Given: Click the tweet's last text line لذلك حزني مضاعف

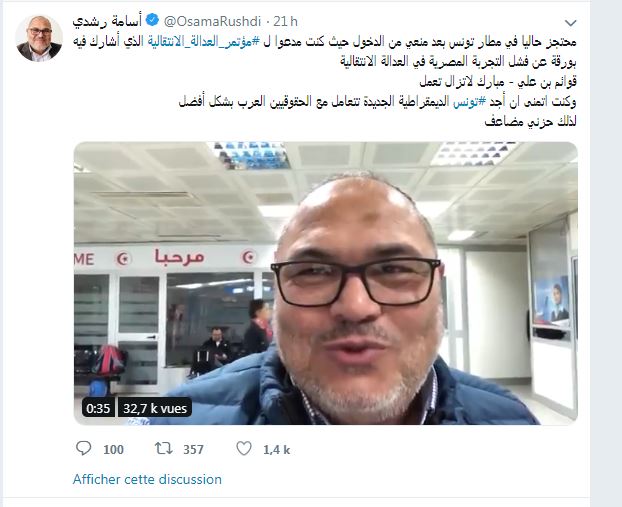Looking at the screenshot, I should (531, 122).
